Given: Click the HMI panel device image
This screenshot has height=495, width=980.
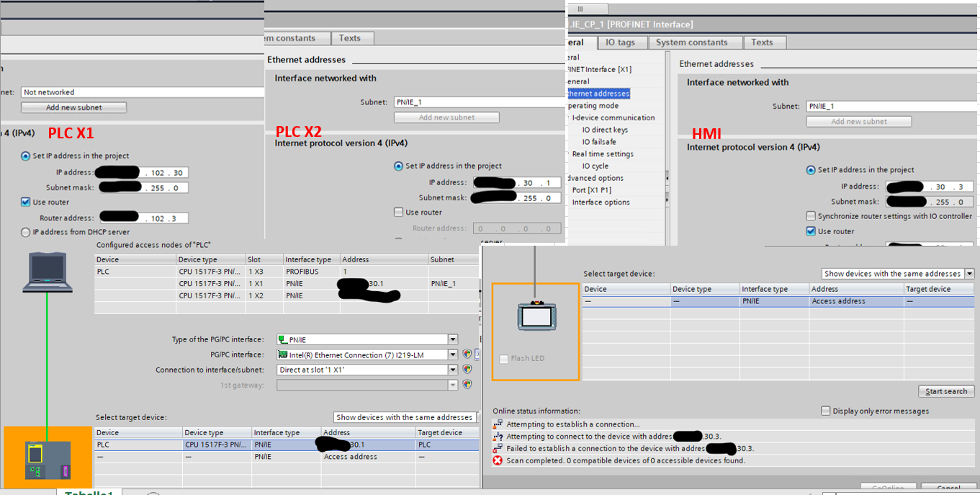Looking at the screenshot, I should (x=536, y=318).
